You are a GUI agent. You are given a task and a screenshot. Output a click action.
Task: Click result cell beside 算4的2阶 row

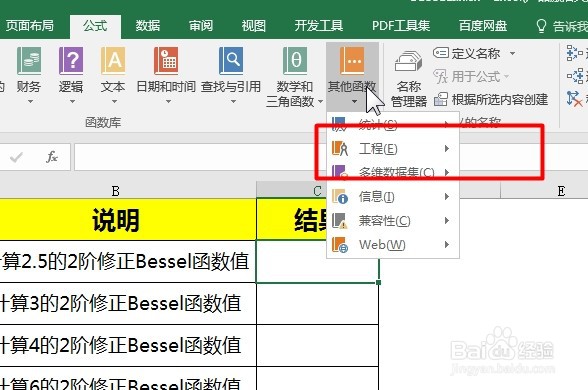click(317, 345)
